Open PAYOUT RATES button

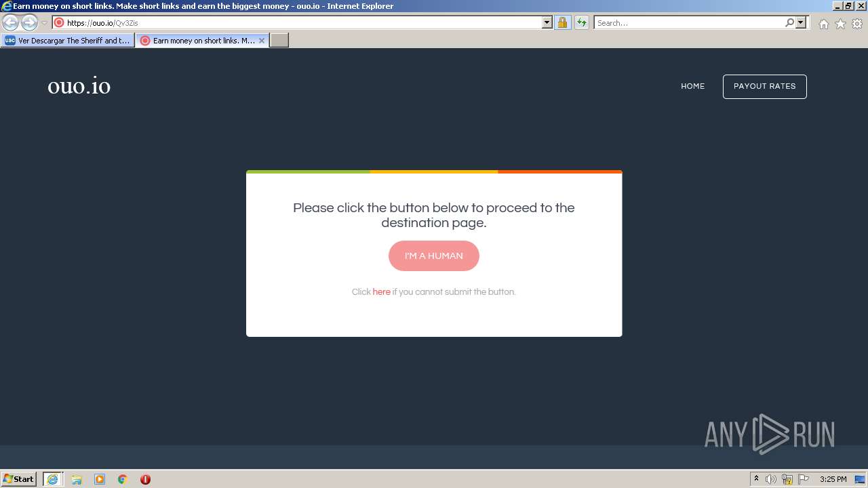pyautogui.click(x=765, y=87)
